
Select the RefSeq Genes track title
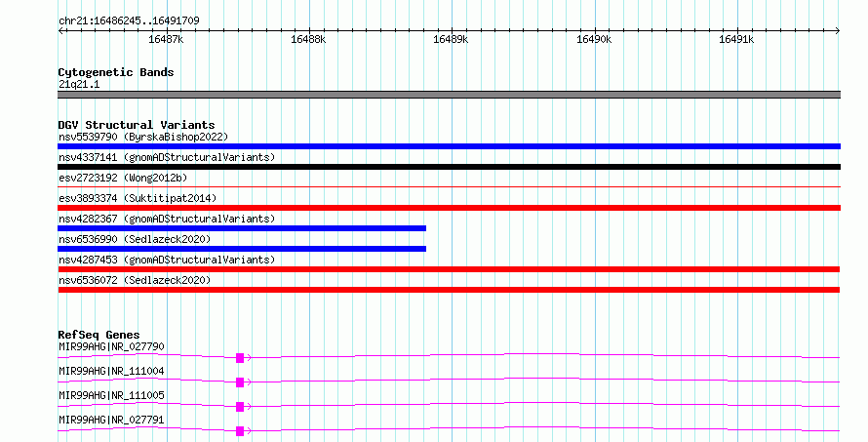(x=99, y=335)
